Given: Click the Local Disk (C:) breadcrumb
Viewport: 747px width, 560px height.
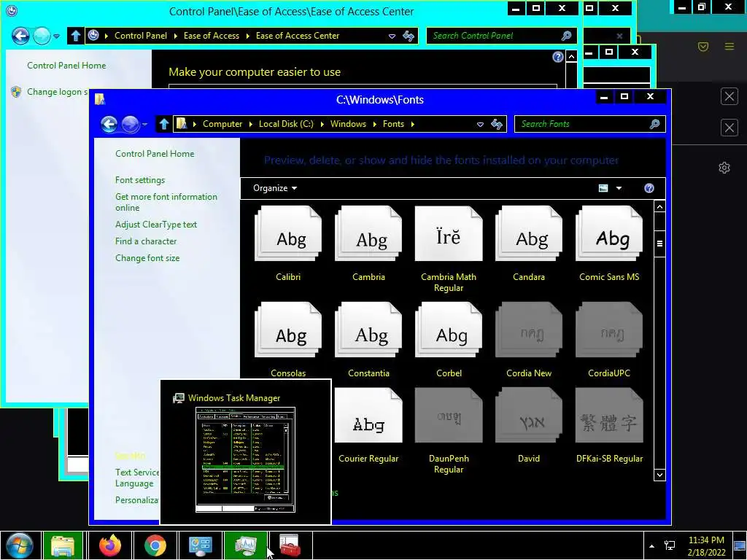Looking at the screenshot, I should [286, 124].
